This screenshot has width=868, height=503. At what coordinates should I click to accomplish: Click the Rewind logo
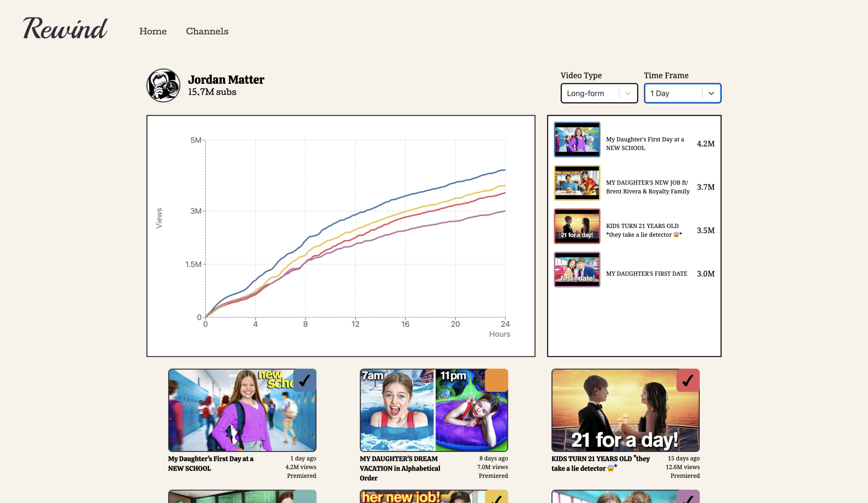[65, 29]
